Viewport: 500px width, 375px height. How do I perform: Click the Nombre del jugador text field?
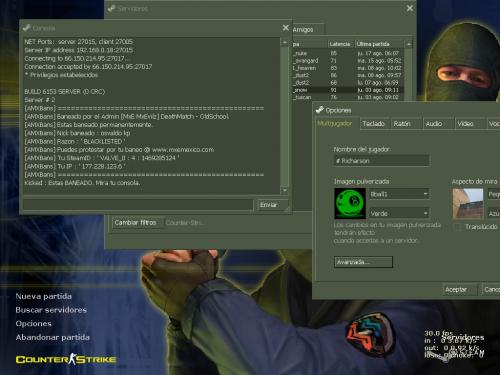point(381,161)
